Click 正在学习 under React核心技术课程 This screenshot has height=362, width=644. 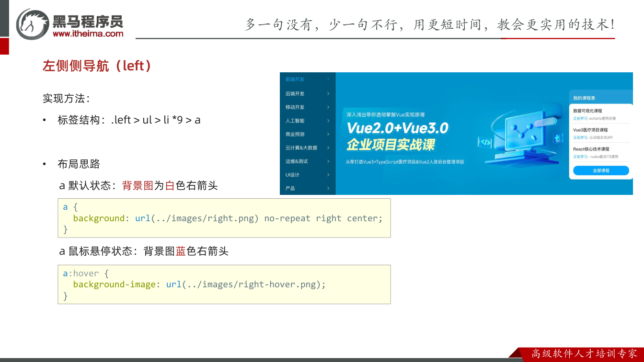pyautogui.click(x=580, y=157)
